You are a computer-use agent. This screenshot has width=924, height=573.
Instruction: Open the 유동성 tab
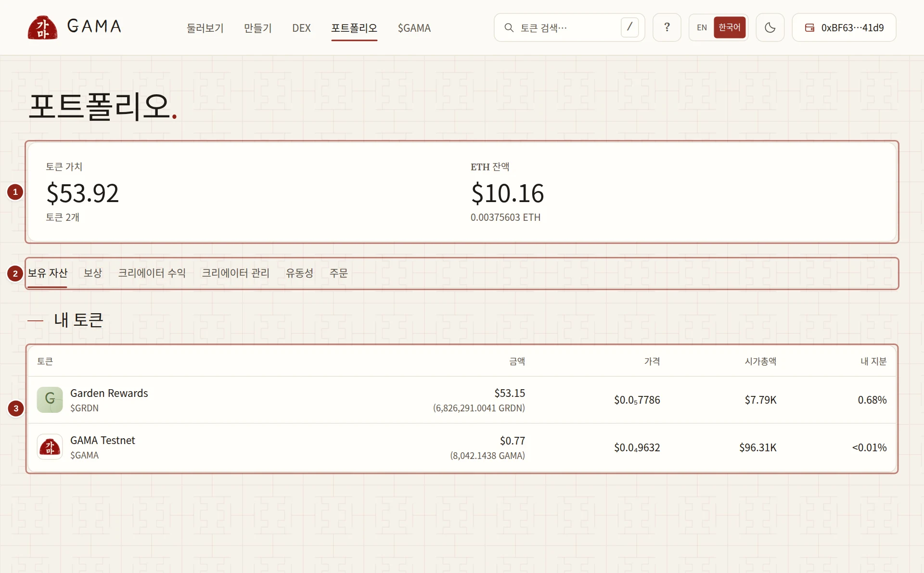[299, 273]
